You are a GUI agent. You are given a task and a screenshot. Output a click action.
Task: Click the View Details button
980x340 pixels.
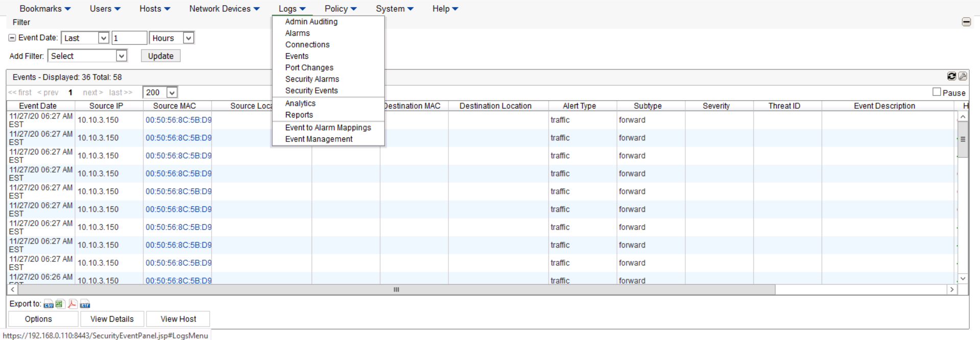point(112,319)
